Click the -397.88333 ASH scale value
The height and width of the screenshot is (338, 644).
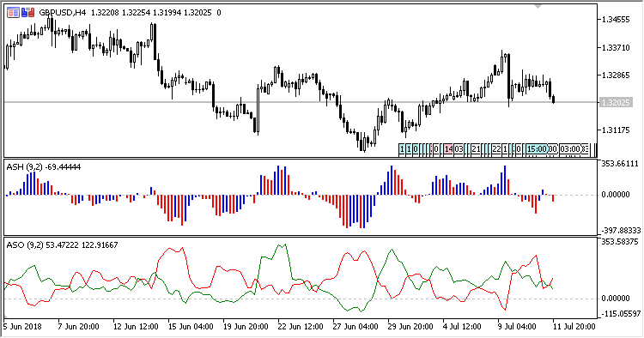[621, 231]
